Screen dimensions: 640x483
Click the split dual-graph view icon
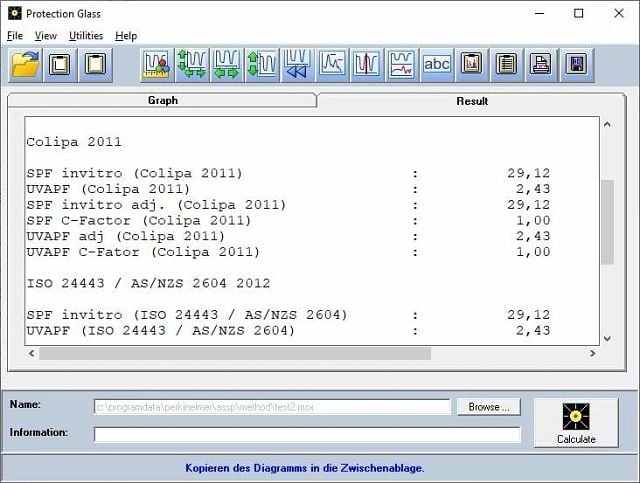coord(402,65)
